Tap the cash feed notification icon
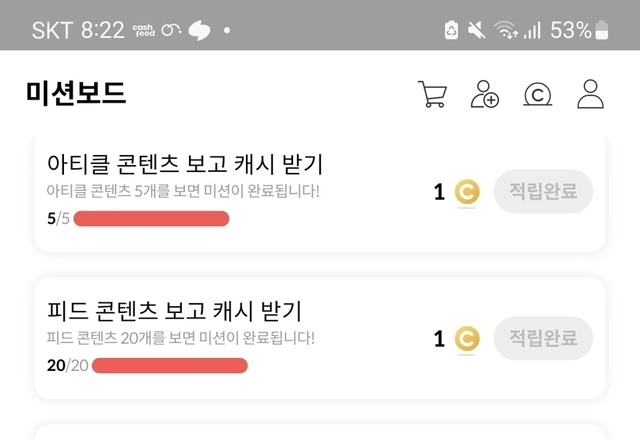The width and height of the screenshot is (640, 440). point(142,31)
